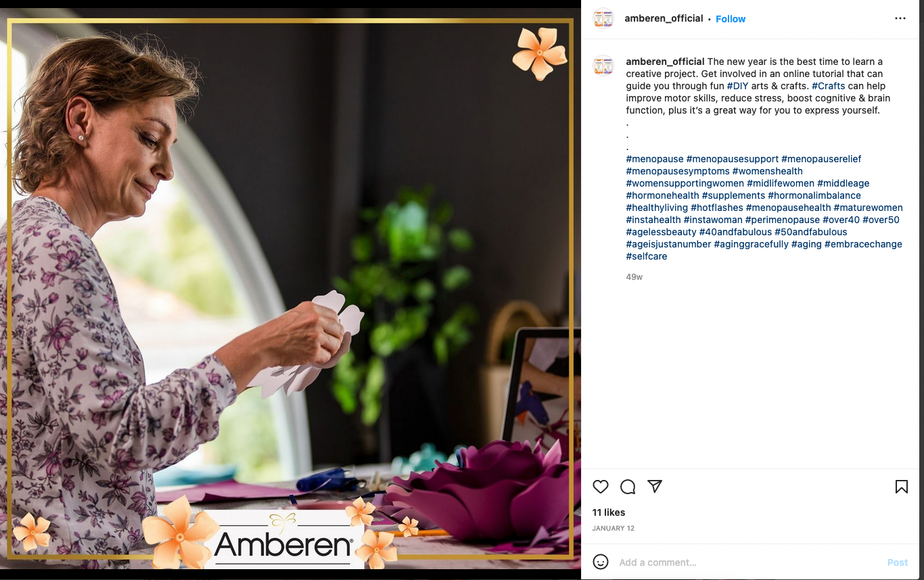Follow the amberen_official account
This screenshot has width=924, height=580.
click(731, 19)
